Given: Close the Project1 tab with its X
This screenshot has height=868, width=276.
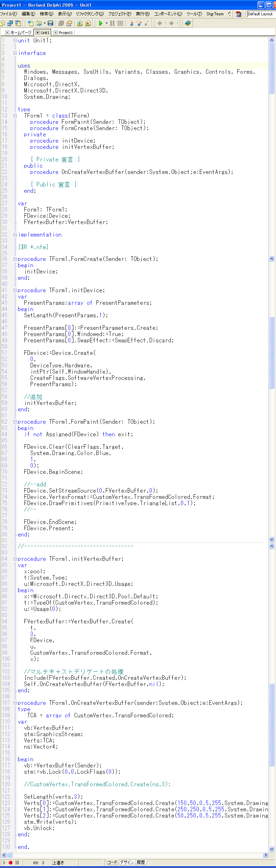Looking at the screenshot, I should click(x=56, y=33).
